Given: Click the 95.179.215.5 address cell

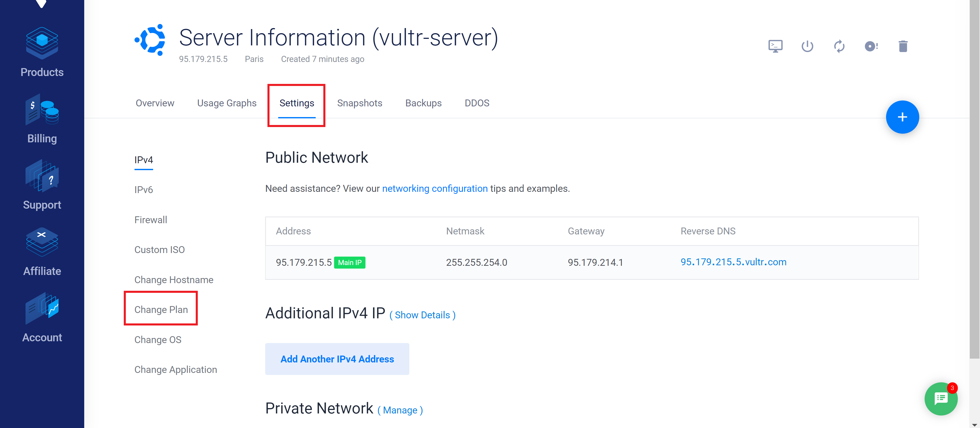Looking at the screenshot, I should [304, 263].
